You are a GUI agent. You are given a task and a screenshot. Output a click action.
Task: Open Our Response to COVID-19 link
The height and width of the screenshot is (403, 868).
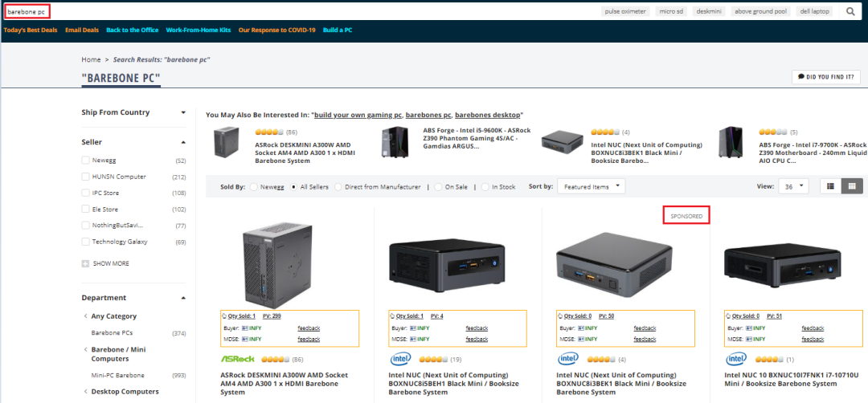pos(276,30)
